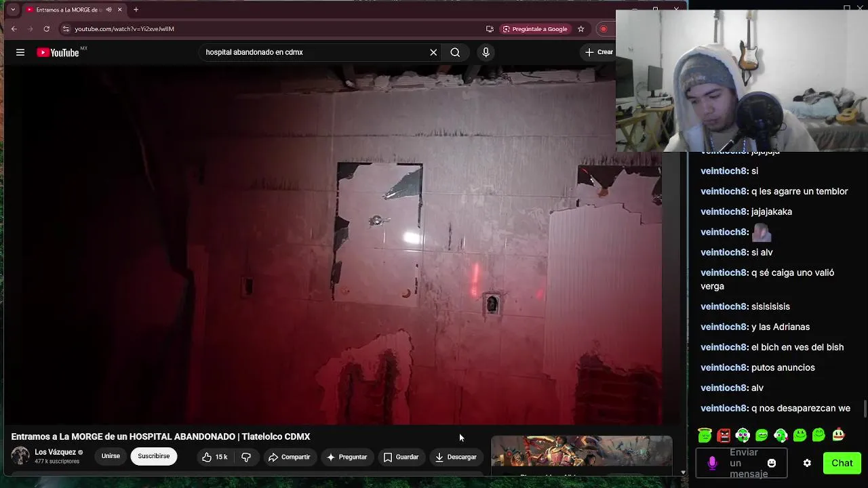Image resolution: width=868 pixels, height=488 pixels.
Task: Click the green Chat send button
Action: point(842,463)
